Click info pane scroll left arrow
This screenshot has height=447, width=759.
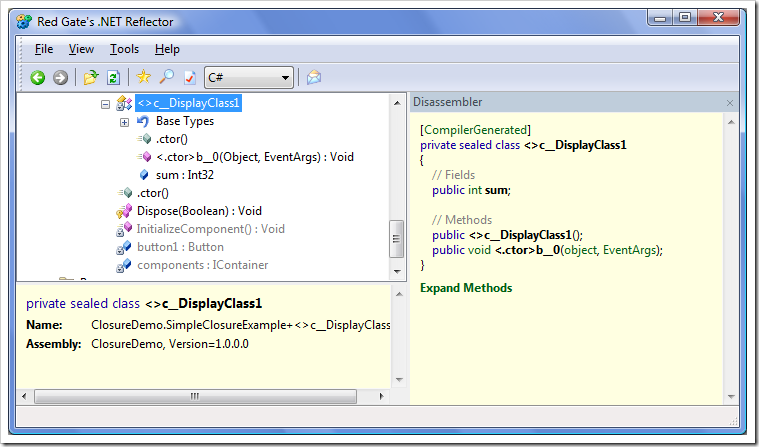(x=24, y=396)
